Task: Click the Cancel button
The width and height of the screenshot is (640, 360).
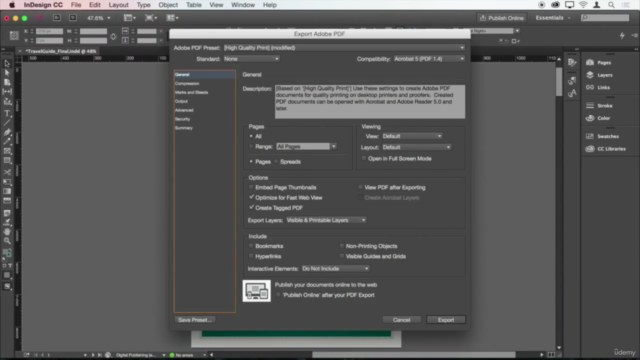Action: pyautogui.click(x=402, y=320)
